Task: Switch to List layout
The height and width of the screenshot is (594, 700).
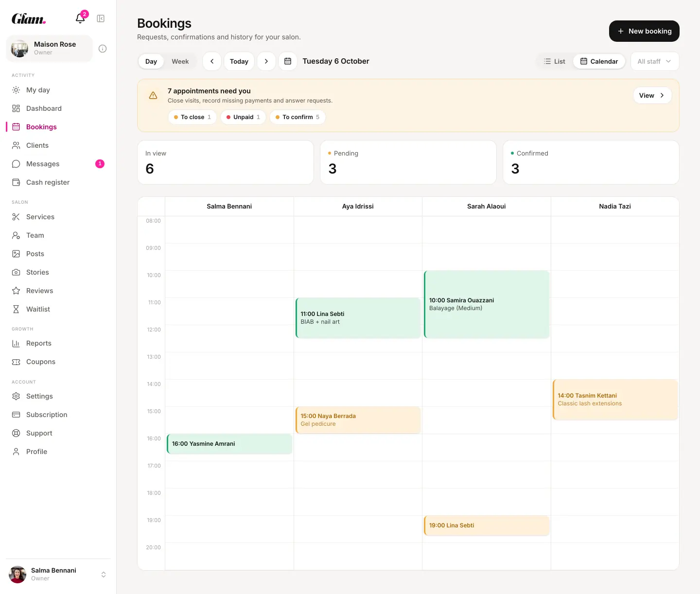Action: [555, 61]
